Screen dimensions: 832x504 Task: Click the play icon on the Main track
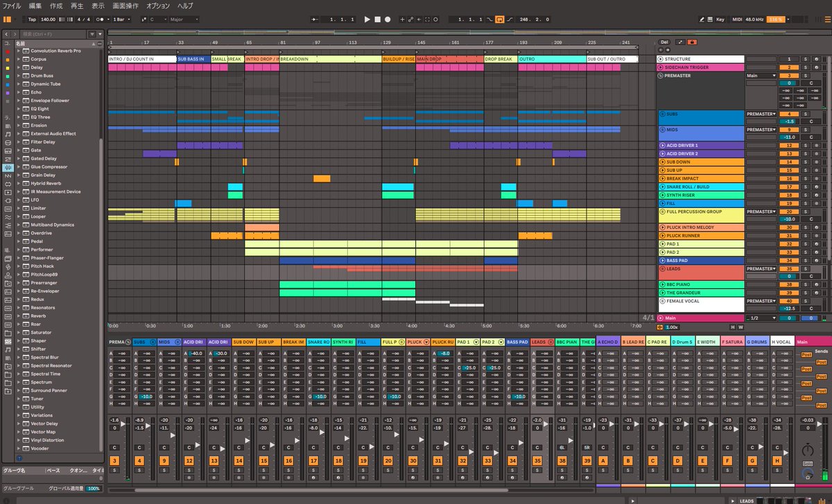pyautogui.click(x=662, y=318)
